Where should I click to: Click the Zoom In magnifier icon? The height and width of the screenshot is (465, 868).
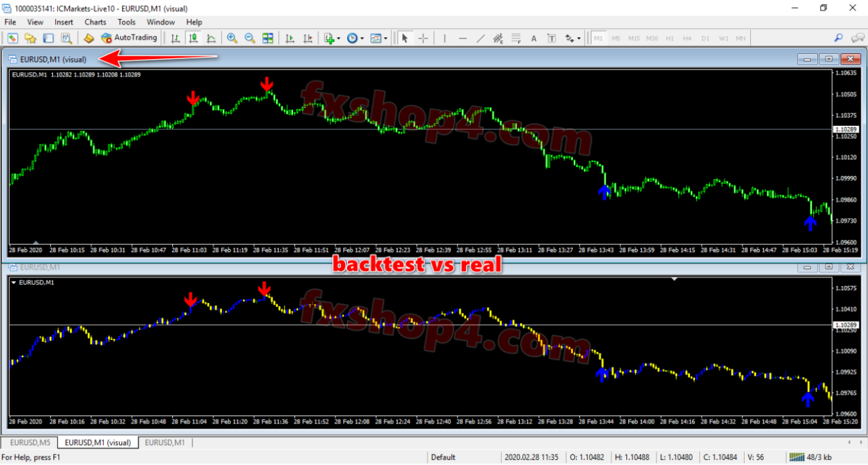[232, 38]
